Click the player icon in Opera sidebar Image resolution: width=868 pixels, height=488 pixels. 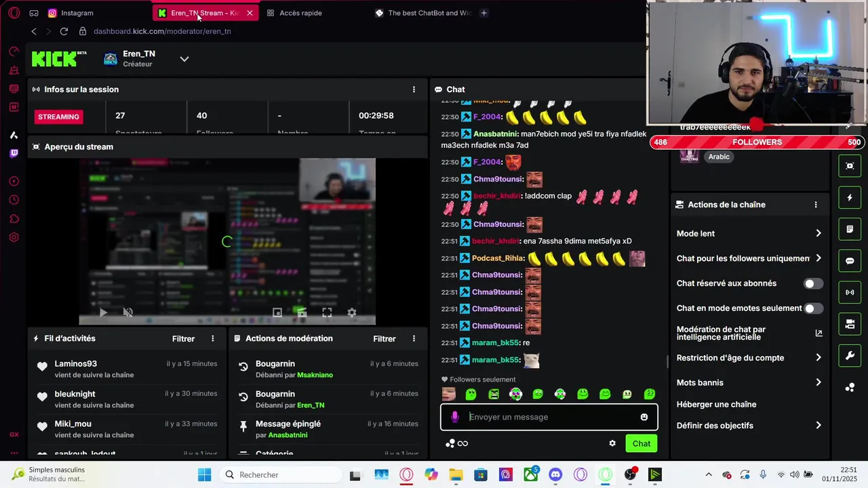tap(14, 181)
